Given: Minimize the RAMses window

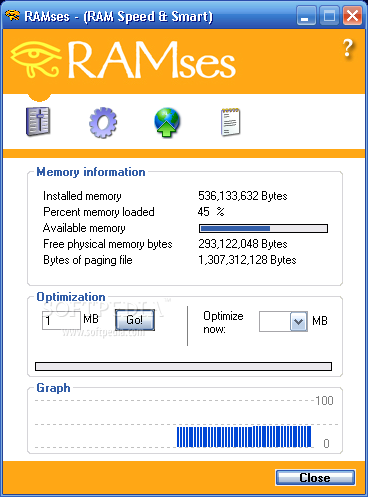Looking at the screenshot, I should [306, 16].
